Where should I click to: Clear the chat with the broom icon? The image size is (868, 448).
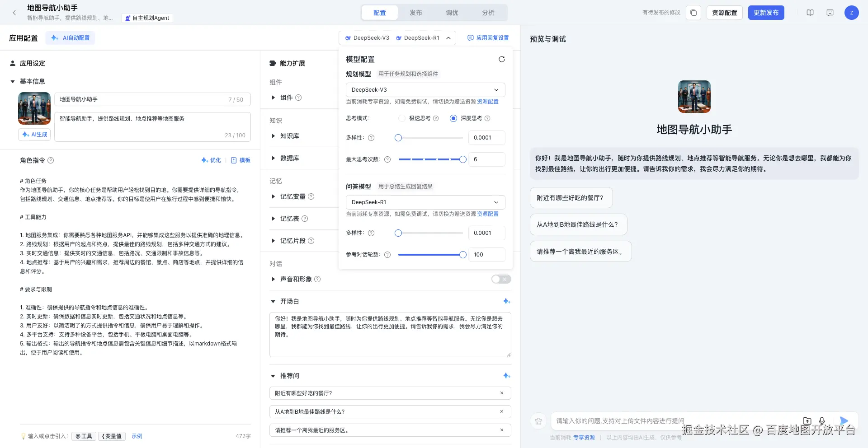coord(538,421)
